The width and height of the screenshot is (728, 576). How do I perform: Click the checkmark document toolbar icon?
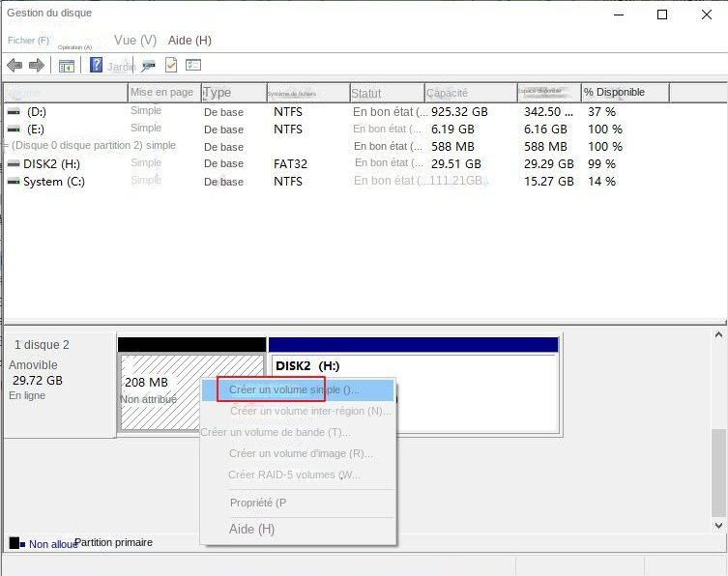click(171, 65)
